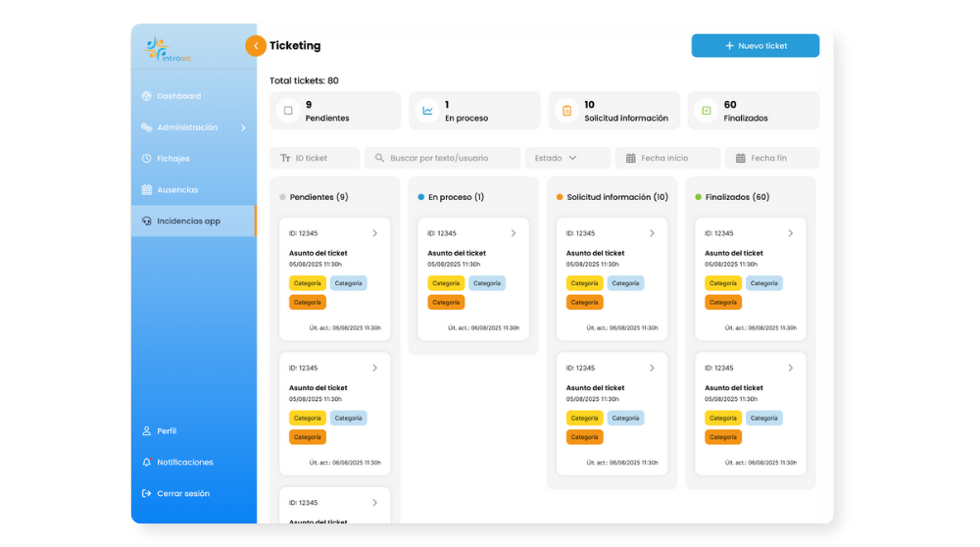This screenshot has width=980, height=547.
Task: Open the third partially visible Pendientes ticket arrow
Action: click(375, 503)
